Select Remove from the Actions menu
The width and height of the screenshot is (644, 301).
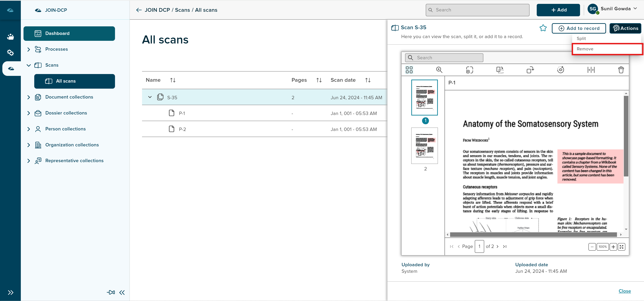pos(585,49)
